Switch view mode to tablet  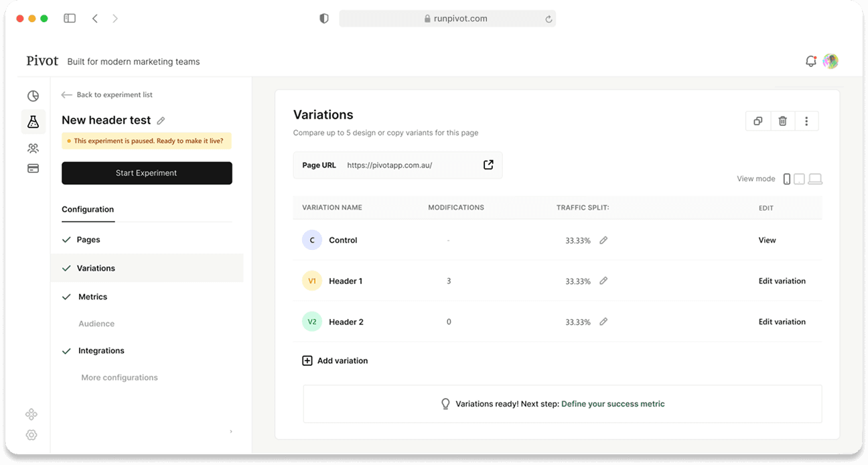pos(799,179)
